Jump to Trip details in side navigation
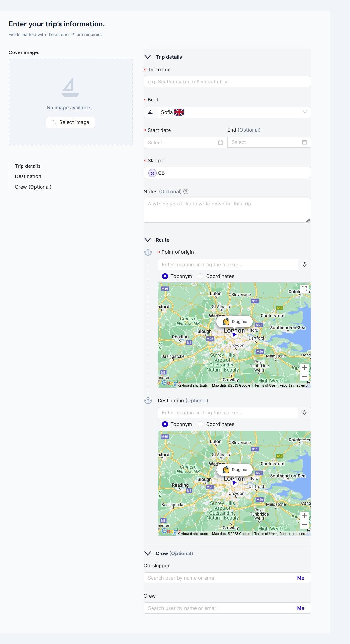 coord(28,166)
